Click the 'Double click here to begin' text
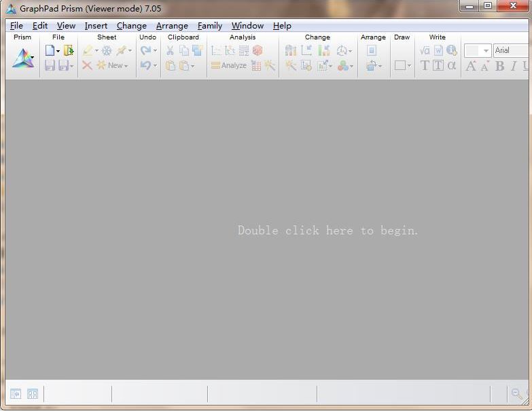532x411 pixels. 327,230
